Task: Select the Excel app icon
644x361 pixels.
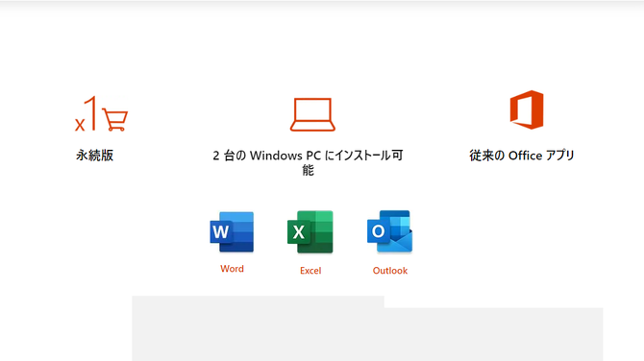Action: coord(310,231)
